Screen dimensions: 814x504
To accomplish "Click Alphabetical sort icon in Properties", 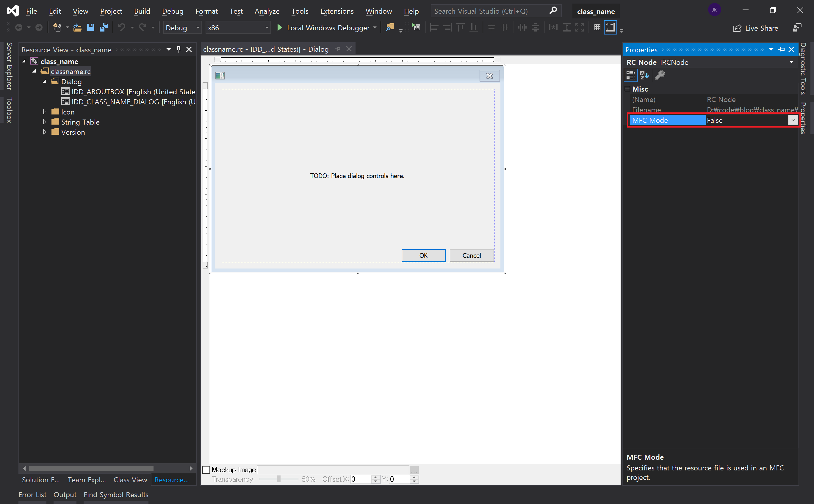I will coord(644,75).
